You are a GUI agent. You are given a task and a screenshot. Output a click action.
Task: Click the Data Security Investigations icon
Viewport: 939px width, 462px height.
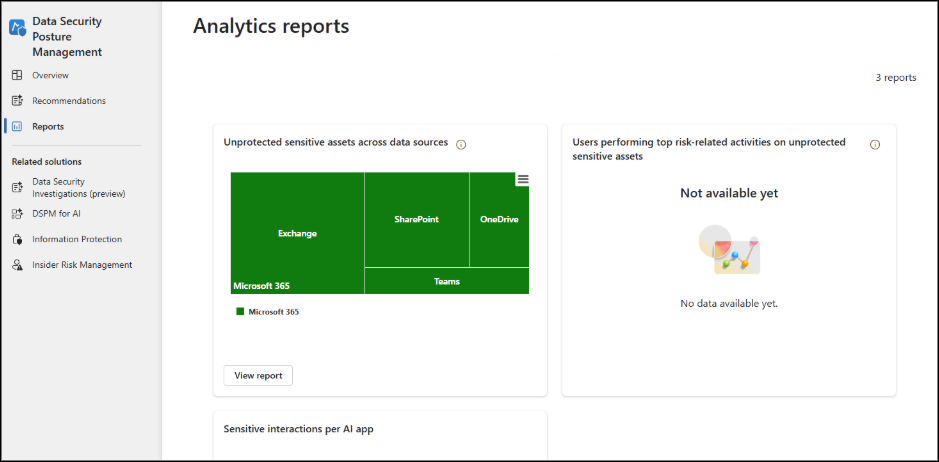pyautogui.click(x=17, y=187)
